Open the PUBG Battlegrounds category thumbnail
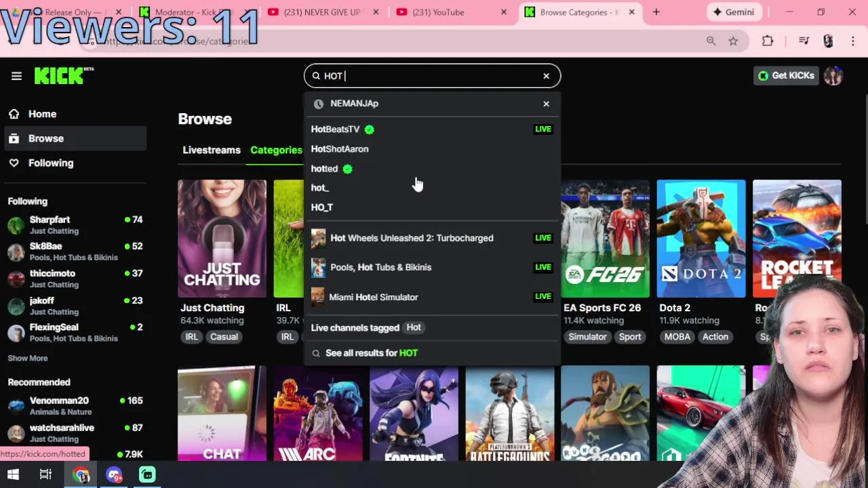This screenshot has width=868, height=488. (509, 413)
